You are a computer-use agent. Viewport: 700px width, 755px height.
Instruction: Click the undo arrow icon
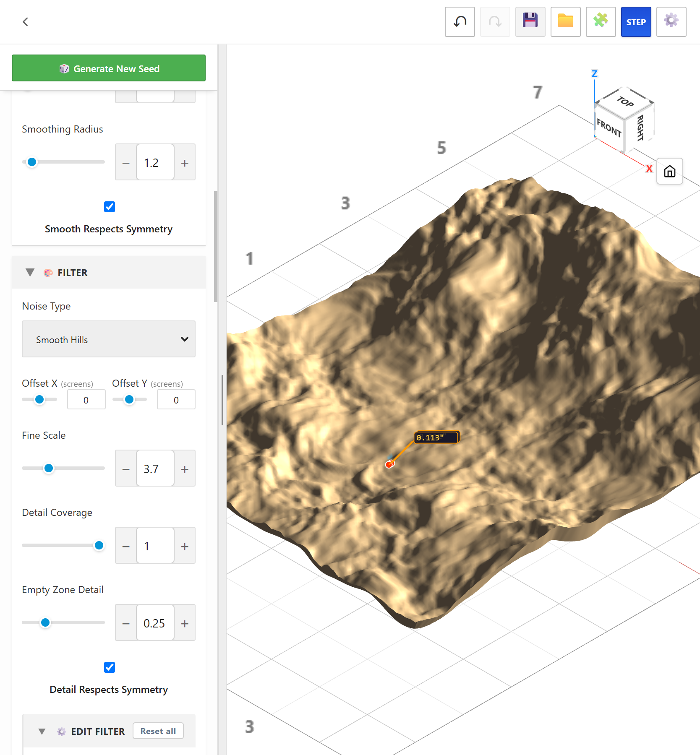coord(460,22)
